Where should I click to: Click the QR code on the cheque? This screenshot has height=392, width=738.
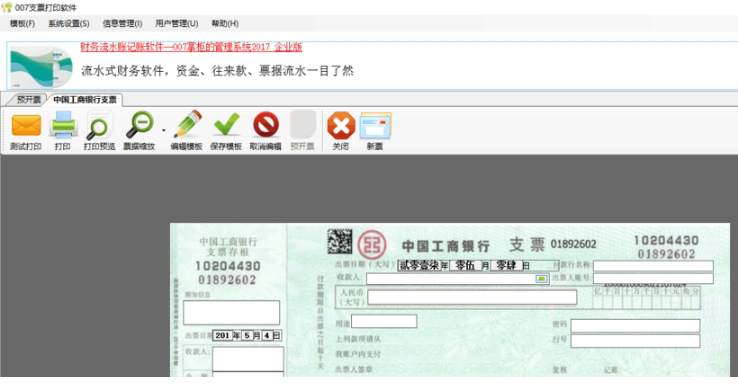[x=340, y=241]
